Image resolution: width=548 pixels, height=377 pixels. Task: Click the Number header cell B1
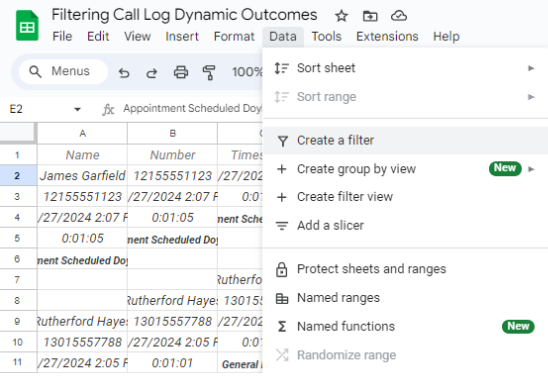[x=173, y=155]
